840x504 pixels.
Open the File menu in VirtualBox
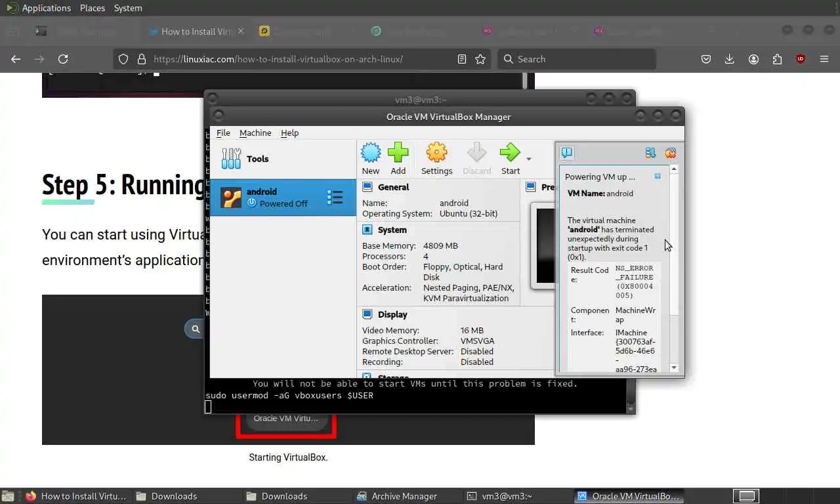click(x=223, y=133)
